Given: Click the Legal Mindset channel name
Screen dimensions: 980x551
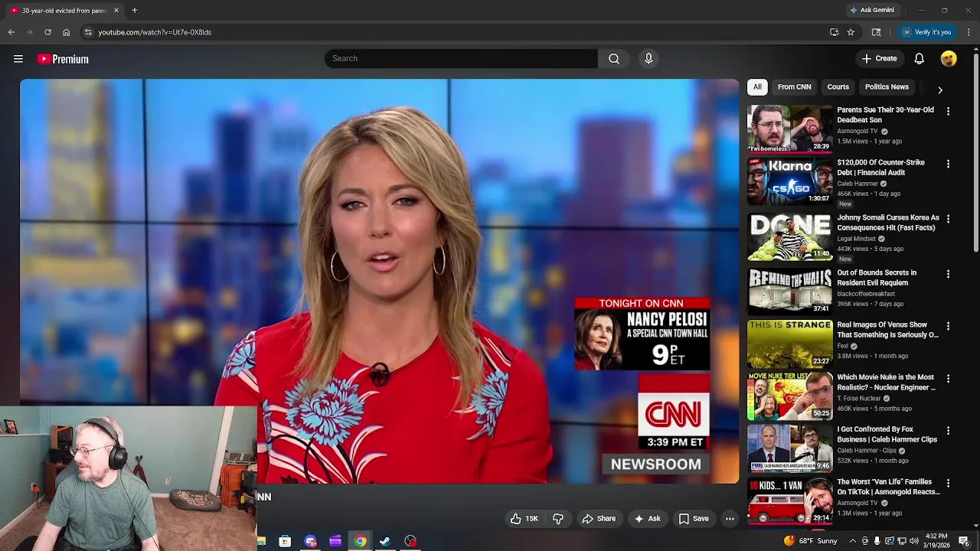Looking at the screenshot, I should [856, 239].
